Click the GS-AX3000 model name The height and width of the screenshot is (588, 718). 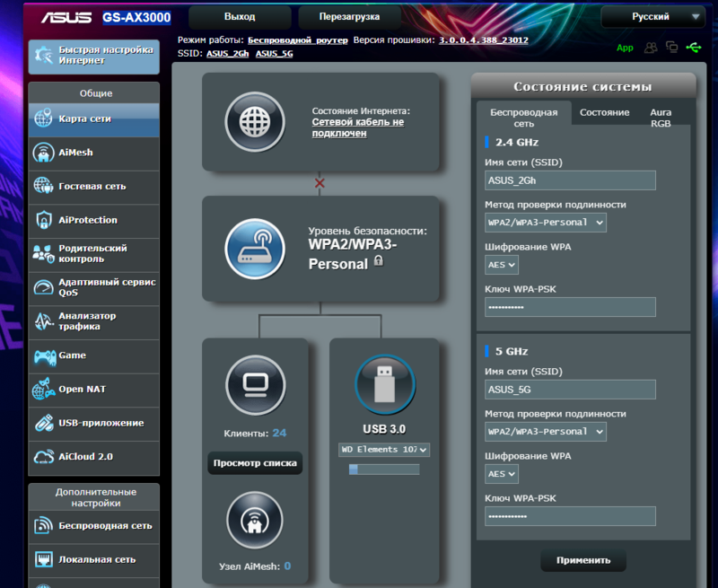coord(136,17)
